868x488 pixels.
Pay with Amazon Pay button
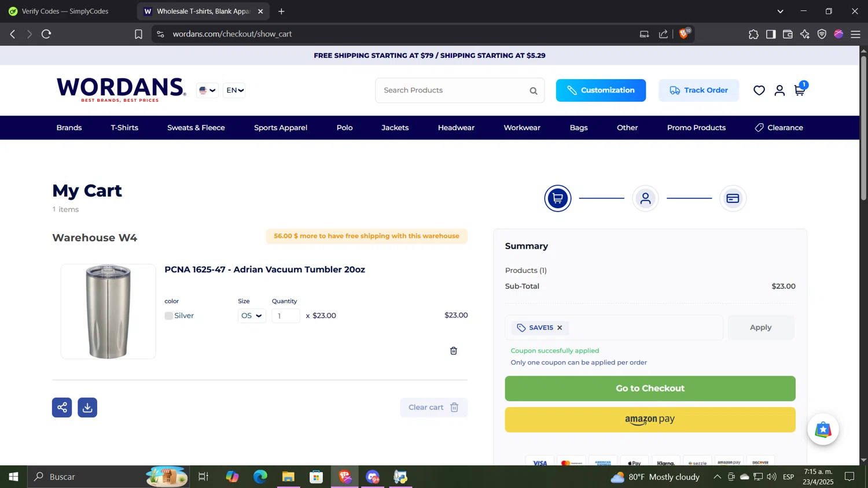(x=650, y=420)
